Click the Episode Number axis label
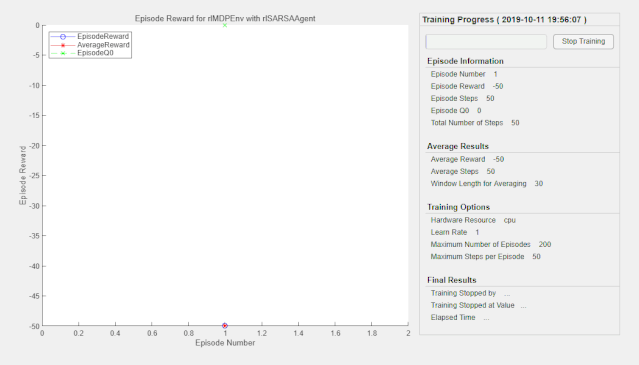 (x=225, y=343)
